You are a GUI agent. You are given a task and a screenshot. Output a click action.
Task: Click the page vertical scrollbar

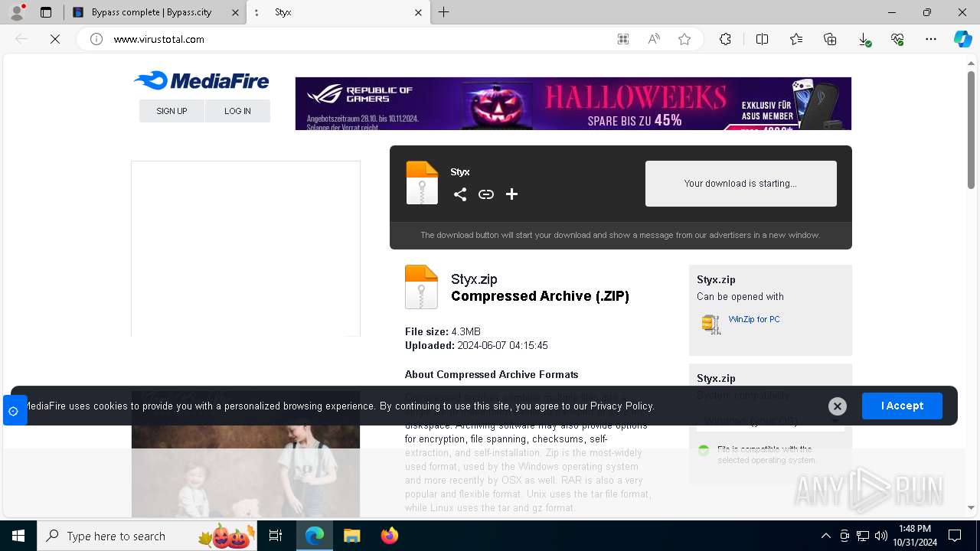pos(971,130)
